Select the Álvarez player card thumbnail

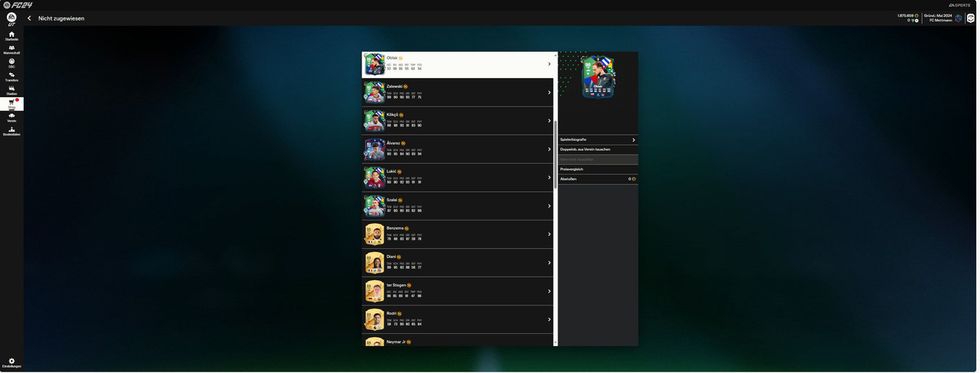click(374, 149)
